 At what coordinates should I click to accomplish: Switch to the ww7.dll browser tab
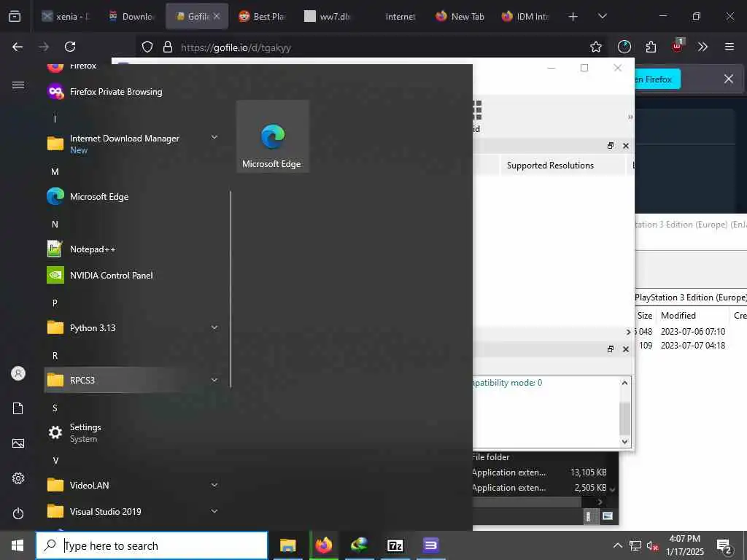pyautogui.click(x=329, y=16)
